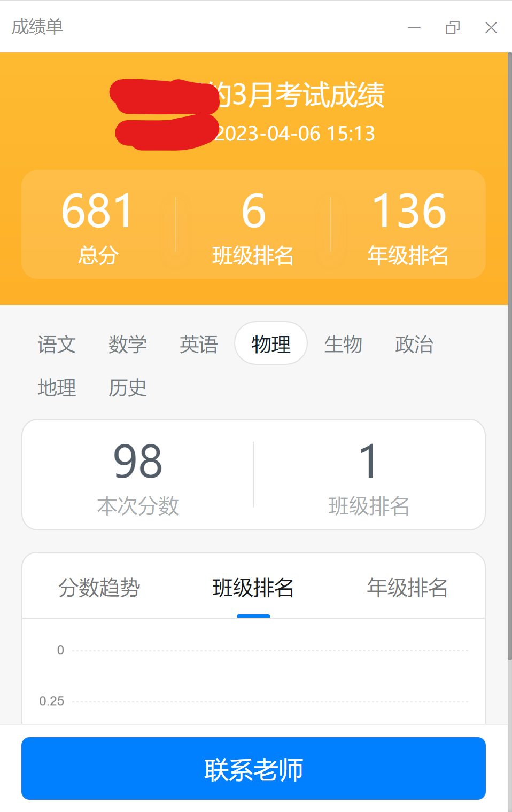Screen dimensions: 512x812
Task: Switch to the 历史 subject tab
Action: click(128, 387)
